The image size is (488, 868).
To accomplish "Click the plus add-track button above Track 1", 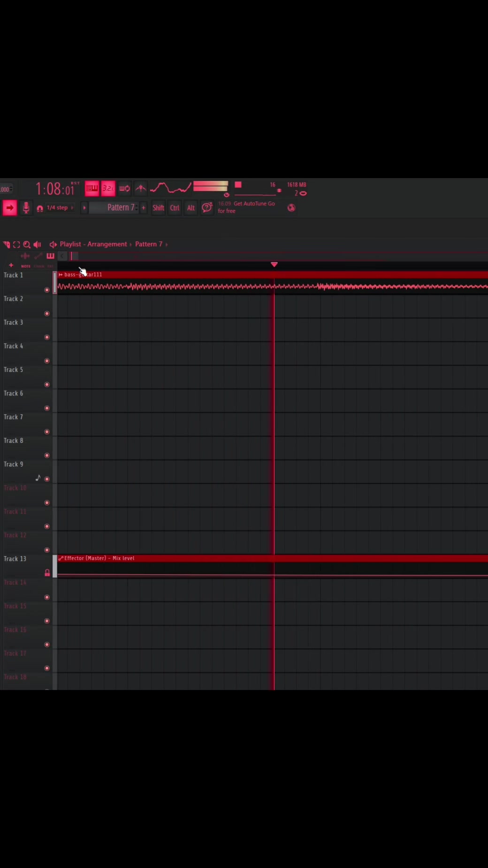I will (x=11, y=265).
